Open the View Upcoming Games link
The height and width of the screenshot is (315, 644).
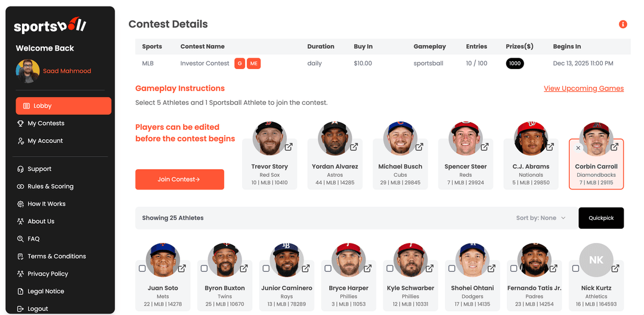583,88
